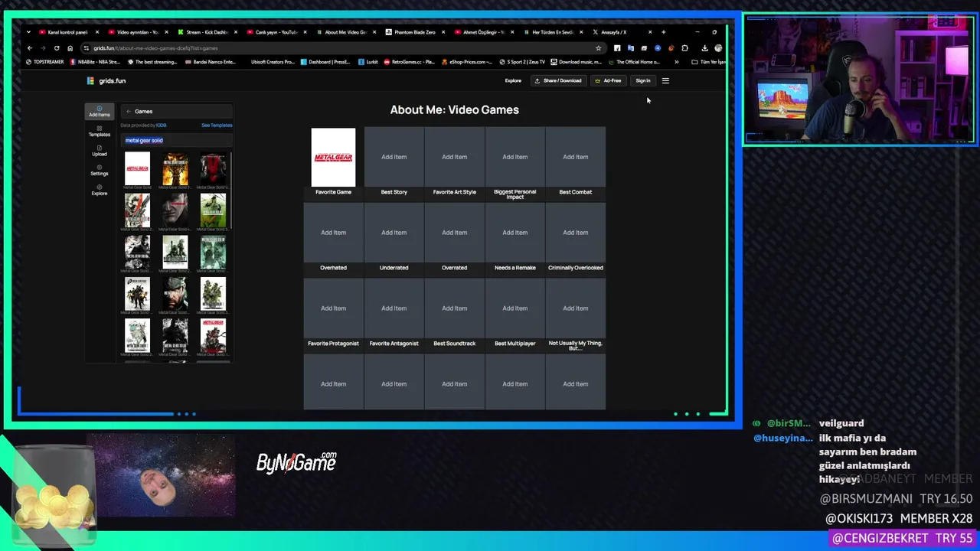Click Add Item above Best Multiplayer
This screenshot has width=980, height=551.
[x=515, y=308]
